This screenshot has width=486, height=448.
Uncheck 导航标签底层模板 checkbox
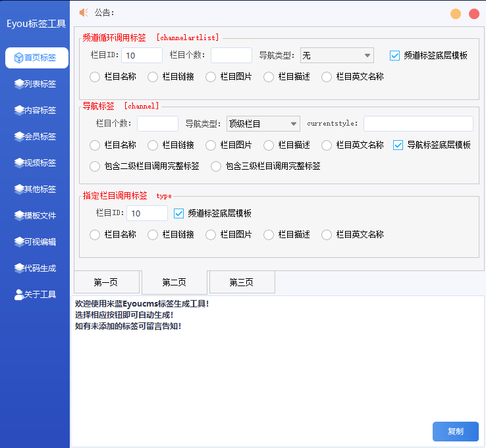point(398,145)
